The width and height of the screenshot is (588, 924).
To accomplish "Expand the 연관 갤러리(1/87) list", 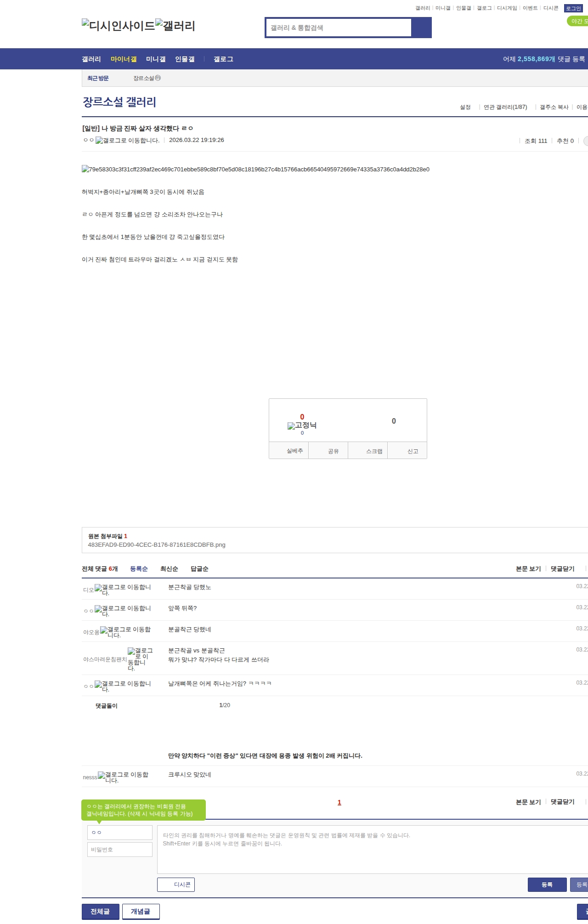I will pos(505,107).
